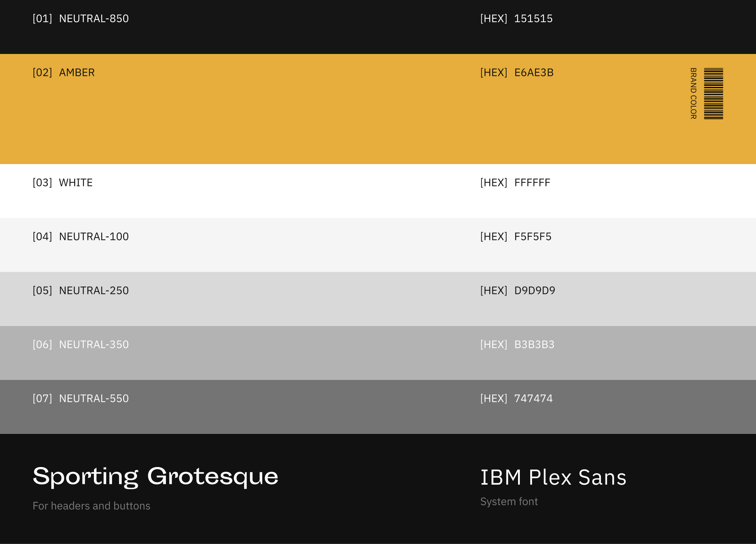Click the 'For headers and buttons' caption
The width and height of the screenshot is (756, 544).
click(91, 506)
